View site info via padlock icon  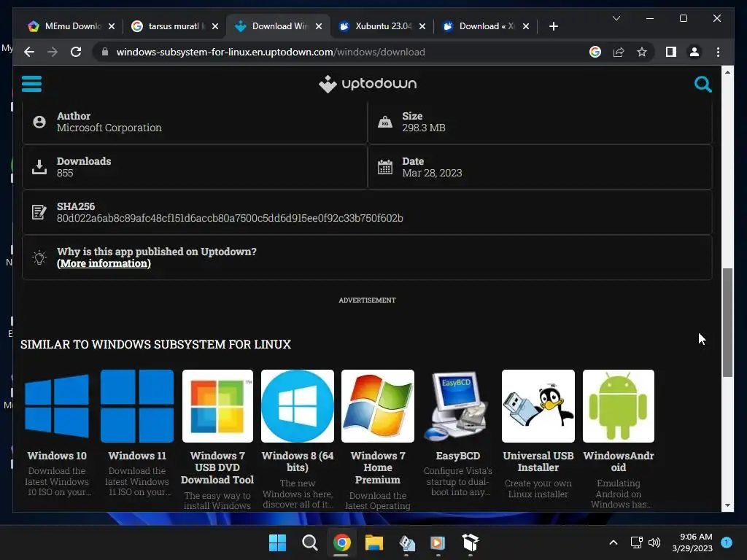coord(105,52)
